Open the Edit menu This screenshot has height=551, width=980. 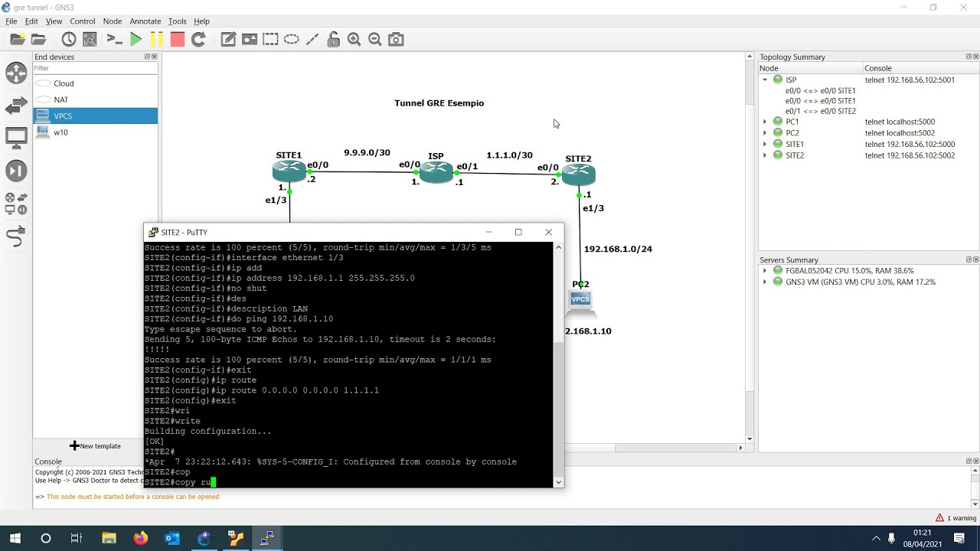(31, 21)
